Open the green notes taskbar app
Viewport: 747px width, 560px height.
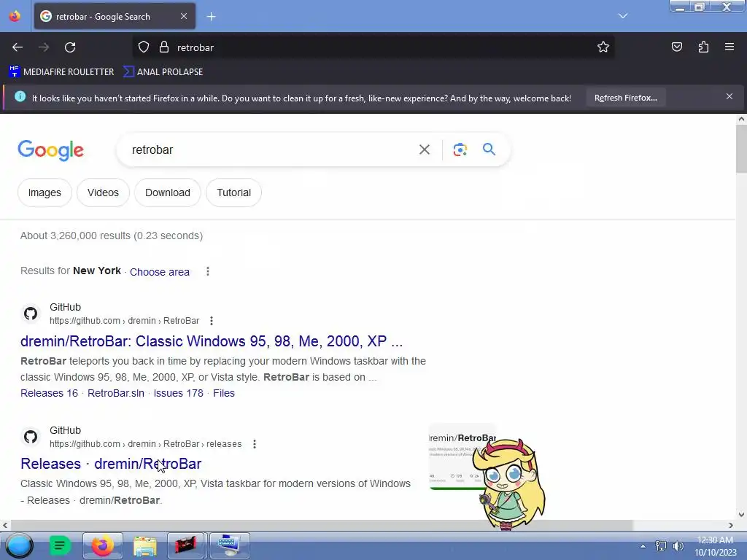60,545
